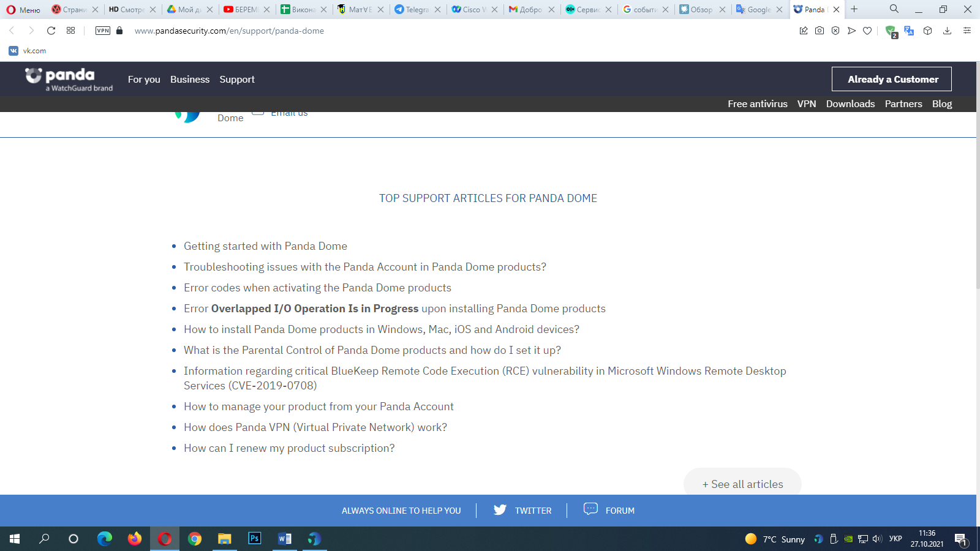The height and width of the screenshot is (551, 980).
Task: Click the browser Forward arrow
Action: (31, 31)
